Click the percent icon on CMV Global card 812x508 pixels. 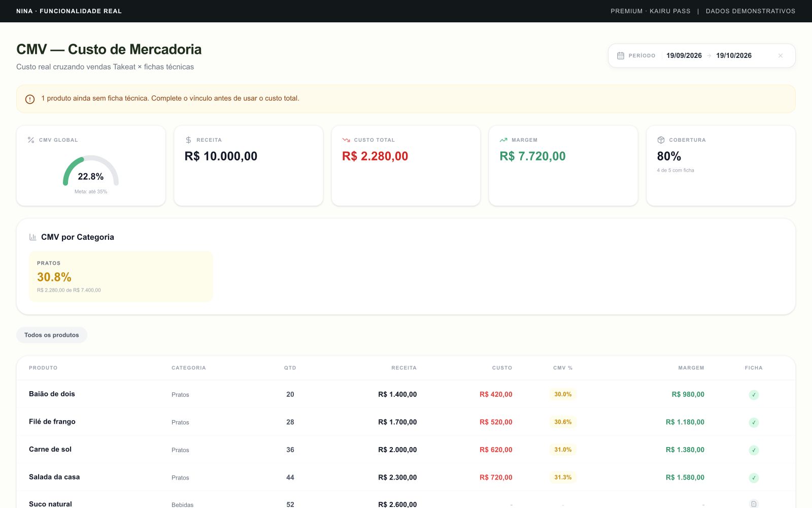(31, 140)
